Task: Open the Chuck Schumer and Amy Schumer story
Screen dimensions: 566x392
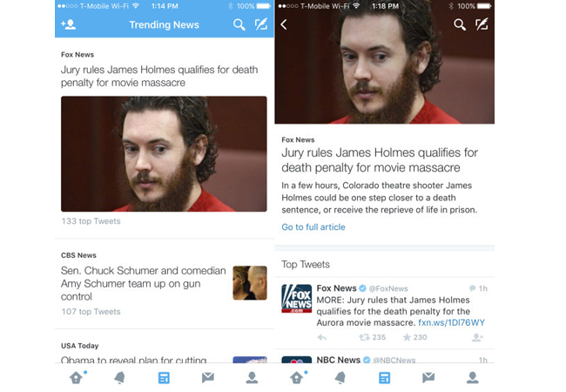Action: (144, 283)
